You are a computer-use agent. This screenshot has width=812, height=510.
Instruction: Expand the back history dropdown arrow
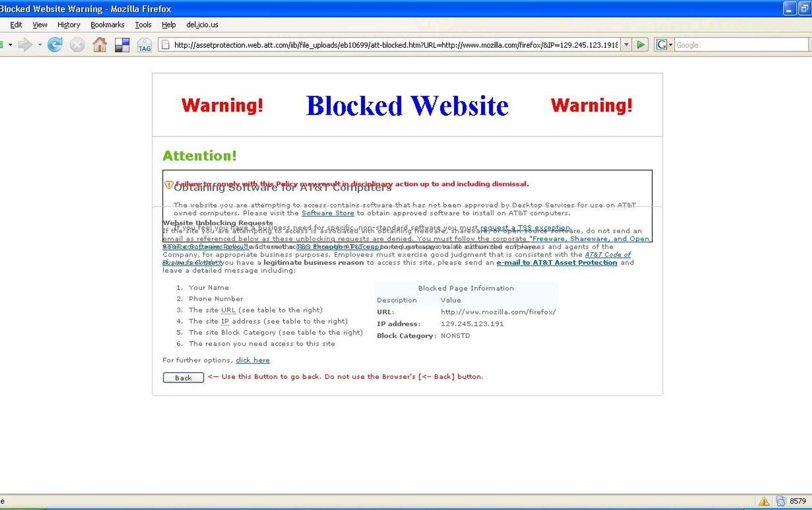[10, 44]
